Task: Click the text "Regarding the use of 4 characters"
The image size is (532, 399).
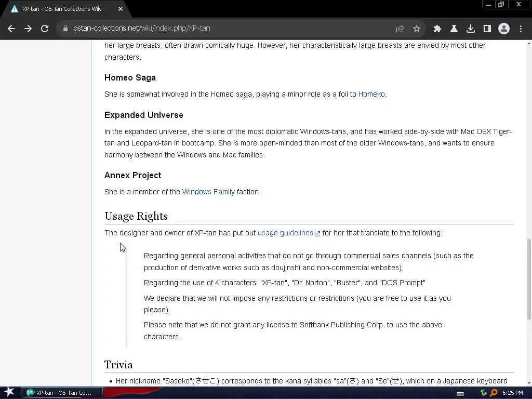Action: coord(201,283)
